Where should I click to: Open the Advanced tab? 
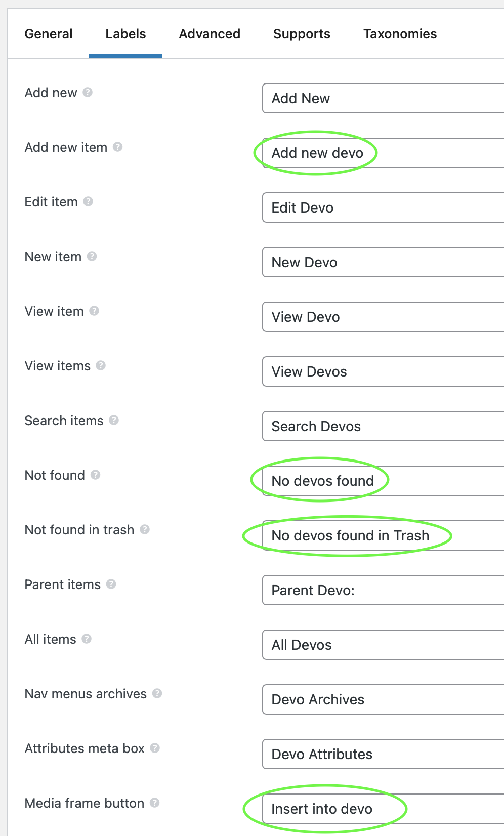coord(209,34)
